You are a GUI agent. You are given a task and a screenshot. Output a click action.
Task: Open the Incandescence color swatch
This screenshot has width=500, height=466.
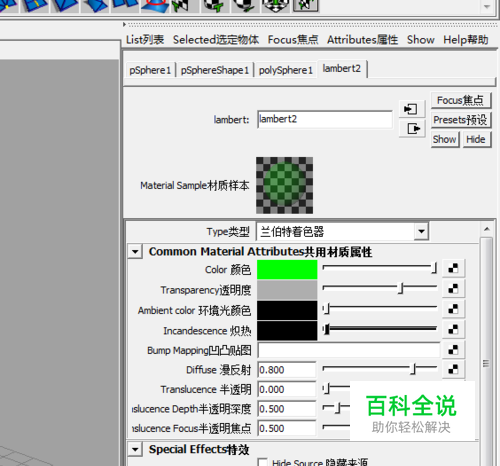[x=287, y=330]
